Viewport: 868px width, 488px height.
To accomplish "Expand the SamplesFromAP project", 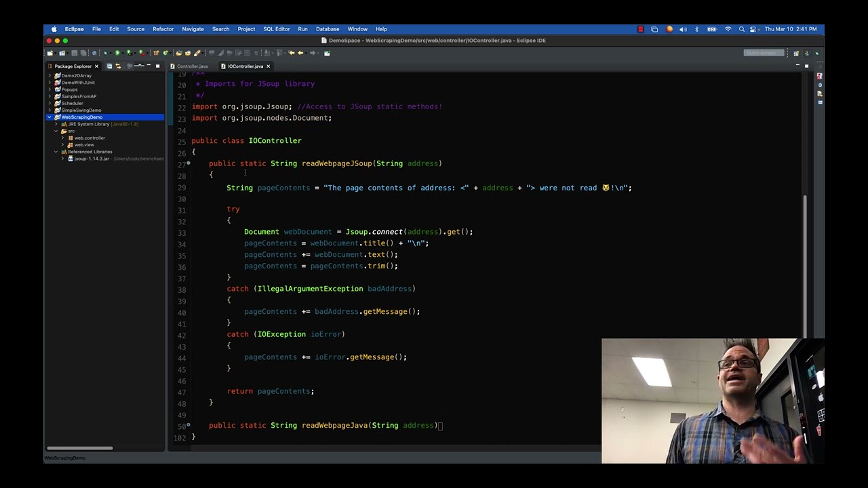I will 50,96.
